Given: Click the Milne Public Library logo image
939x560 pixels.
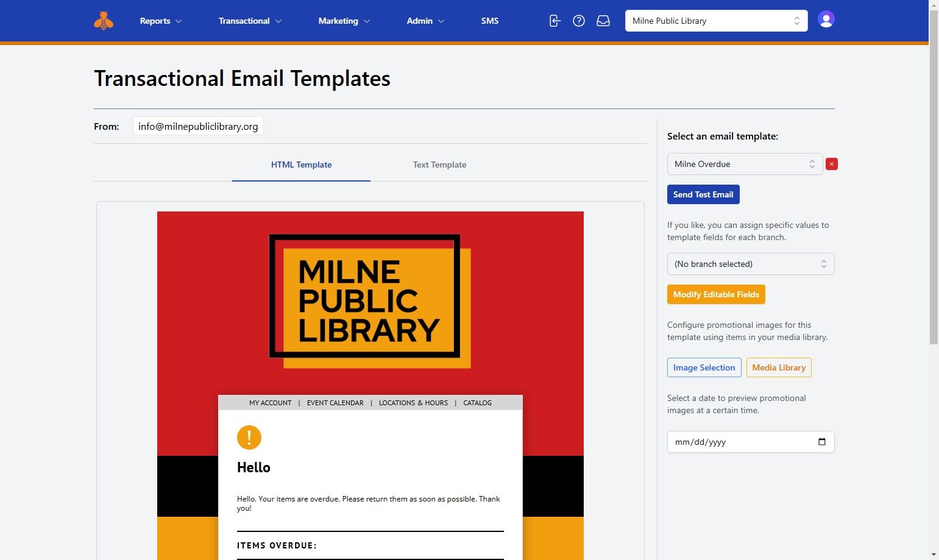Looking at the screenshot, I should [x=370, y=301].
